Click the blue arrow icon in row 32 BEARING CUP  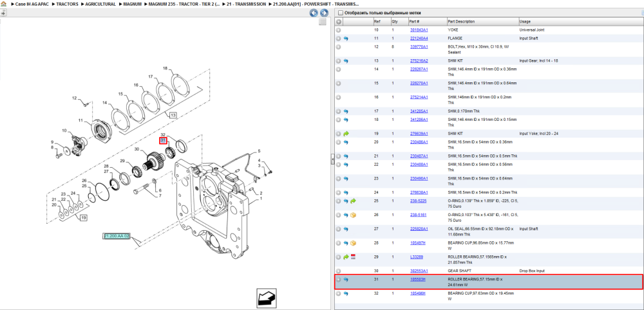tap(346, 293)
